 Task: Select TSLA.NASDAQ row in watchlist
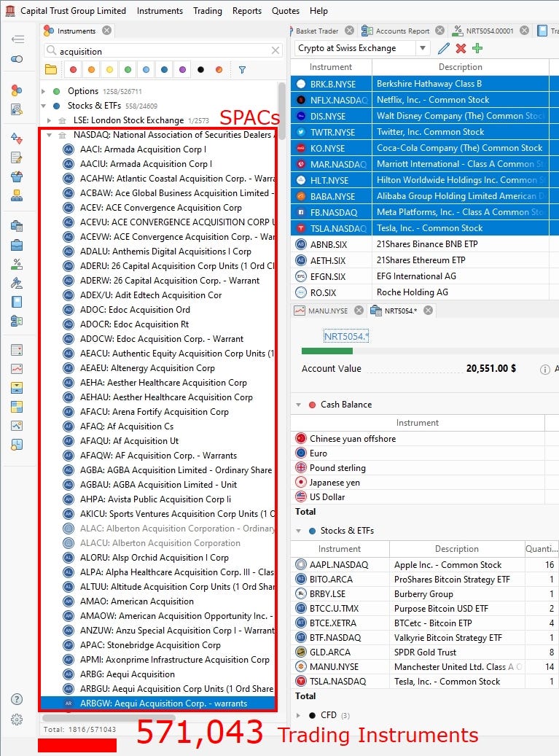coord(425,228)
